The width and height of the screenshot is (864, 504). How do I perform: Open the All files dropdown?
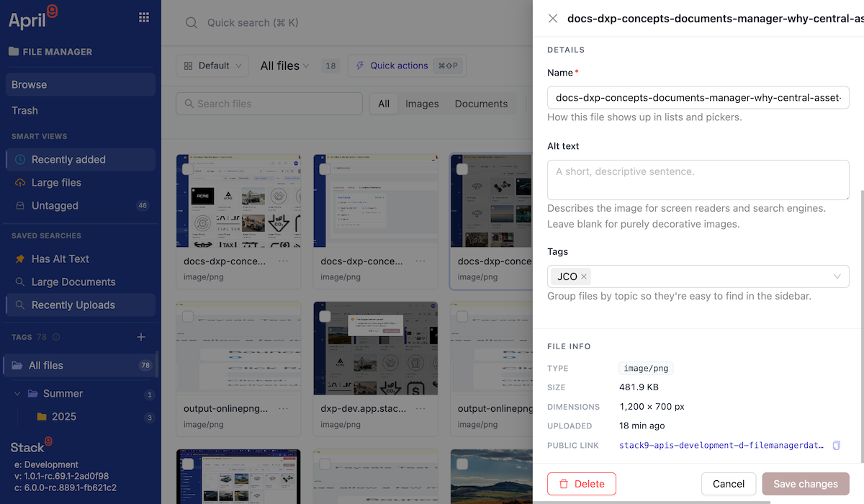(x=284, y=66)
